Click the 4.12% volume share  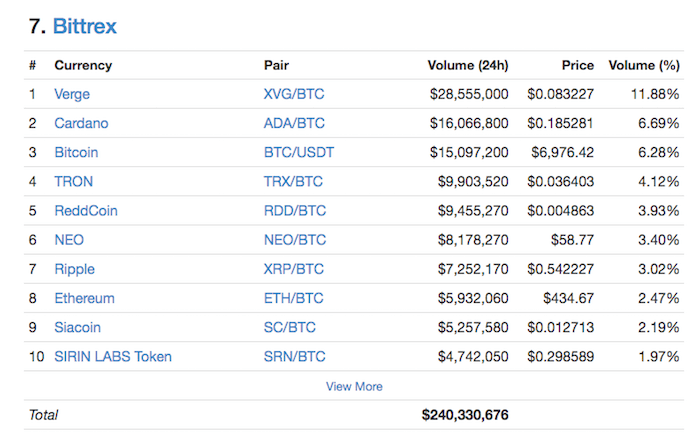pos(658,181)
